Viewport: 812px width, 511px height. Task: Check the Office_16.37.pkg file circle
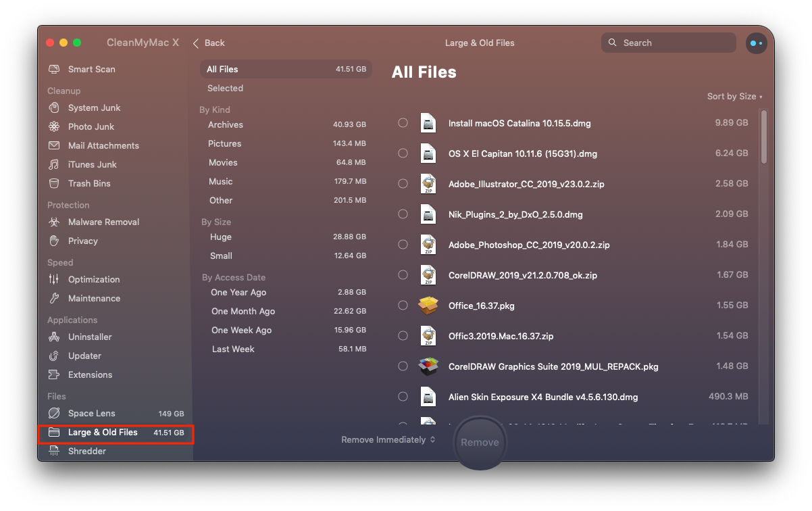coord(403,306)
